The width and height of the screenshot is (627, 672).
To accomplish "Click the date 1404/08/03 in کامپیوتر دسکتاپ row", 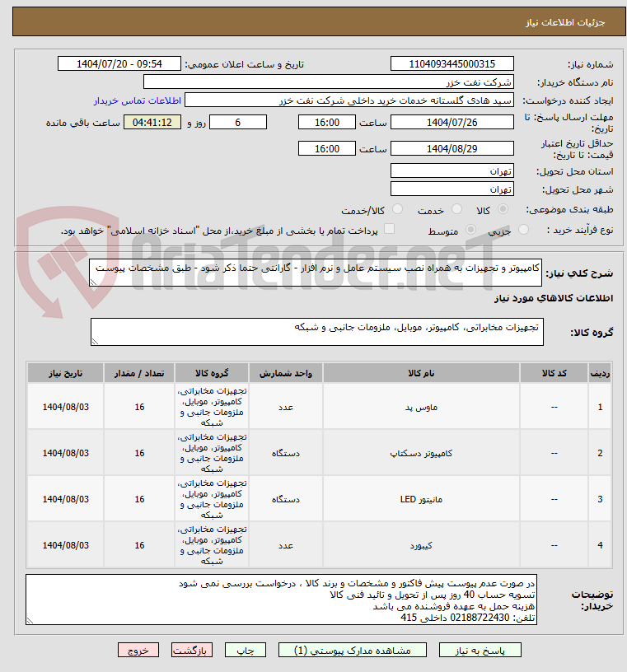I will tap(66, 453).
